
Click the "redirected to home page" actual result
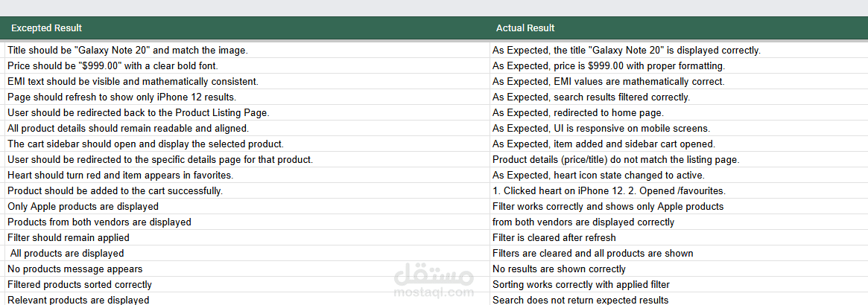pyautogui.click(x=577, y=113)
